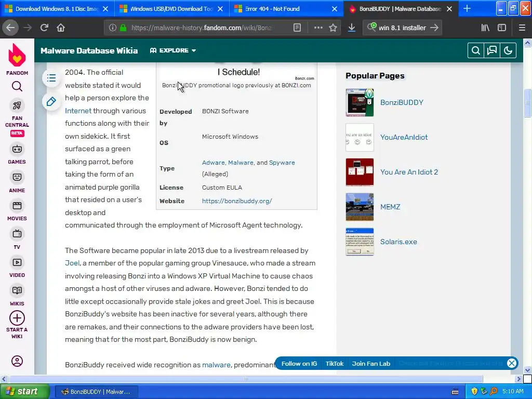Submit search with the arrow next to win 8.1 installer
This screenshot has width=532, height=399.
click(x=434, y=28)
